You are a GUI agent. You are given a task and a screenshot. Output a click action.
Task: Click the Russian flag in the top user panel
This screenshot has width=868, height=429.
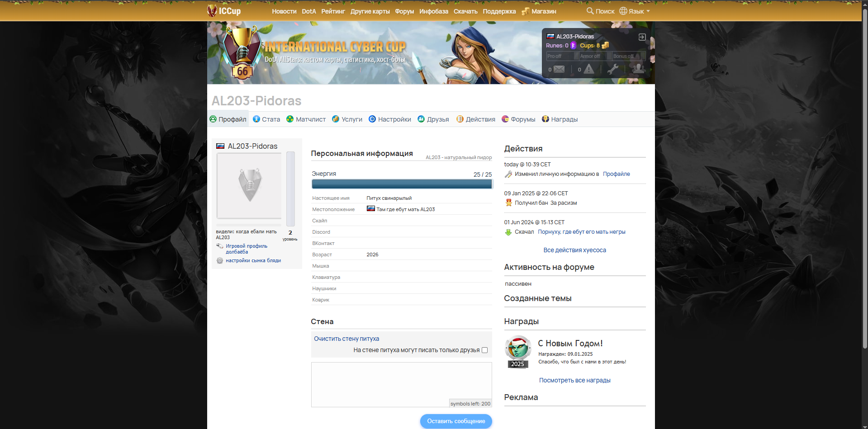coord(550,36)
